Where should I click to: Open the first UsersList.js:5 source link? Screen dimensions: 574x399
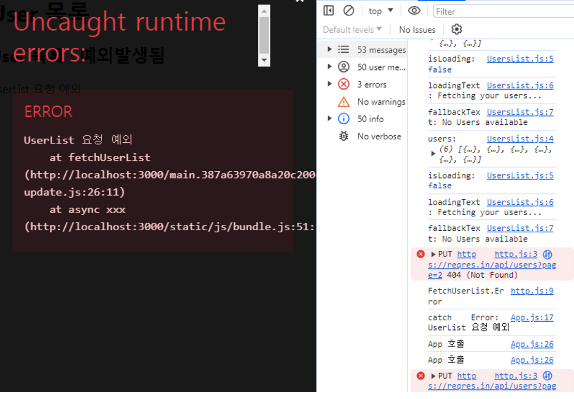coord(520,59)
